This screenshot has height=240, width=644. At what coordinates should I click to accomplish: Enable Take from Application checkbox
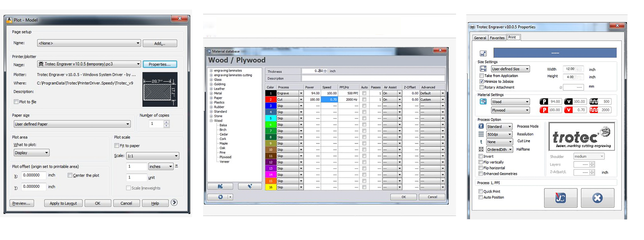[x=481, y=75]
